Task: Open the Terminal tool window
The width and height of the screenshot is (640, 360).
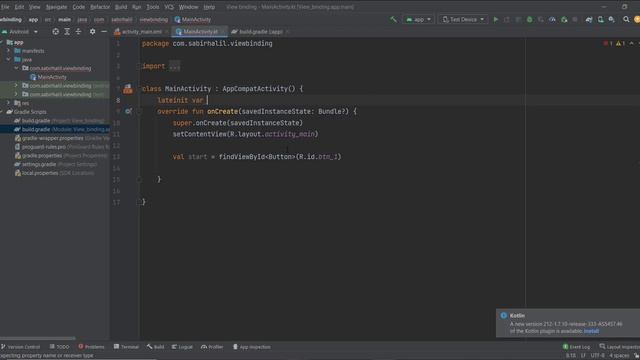Action: [x=127, y=347]
